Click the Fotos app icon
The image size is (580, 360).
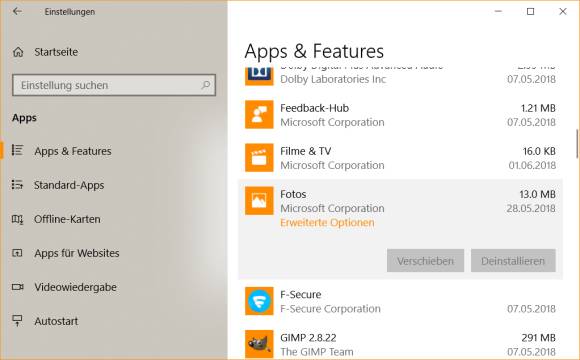click(x=259, y=201)
